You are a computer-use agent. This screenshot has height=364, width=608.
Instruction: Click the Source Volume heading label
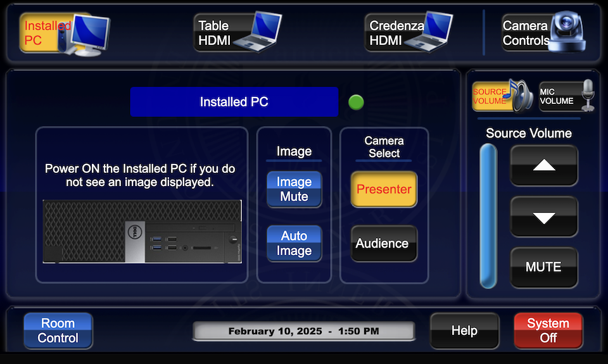pyautogui.click(x=529, y=134)
